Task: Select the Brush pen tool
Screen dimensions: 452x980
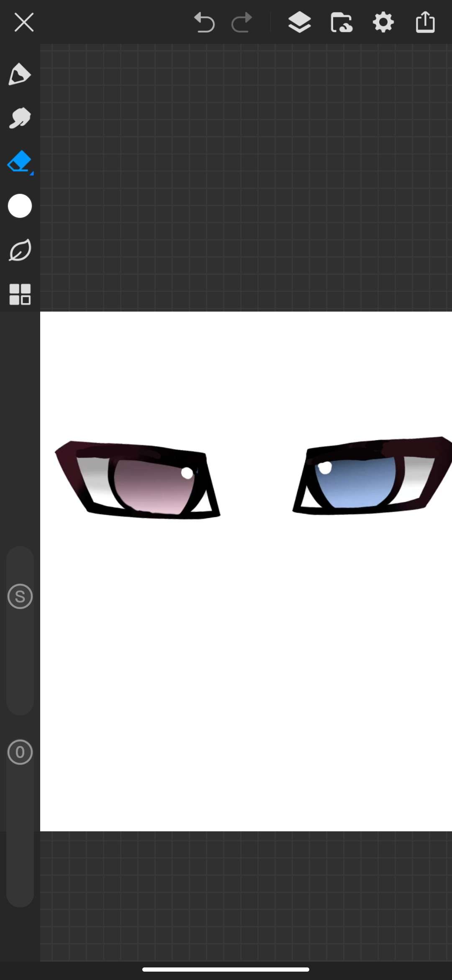Action: click(x=20, y=75)
